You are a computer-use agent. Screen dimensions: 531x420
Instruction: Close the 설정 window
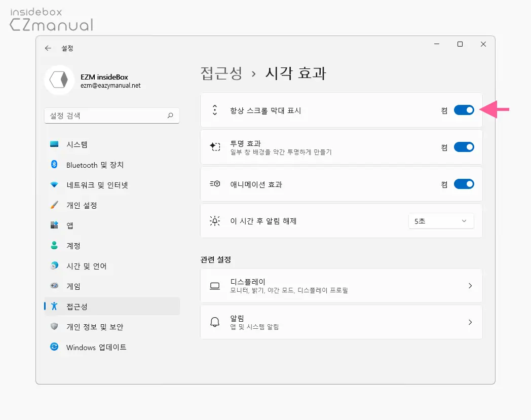pos(483,44)
